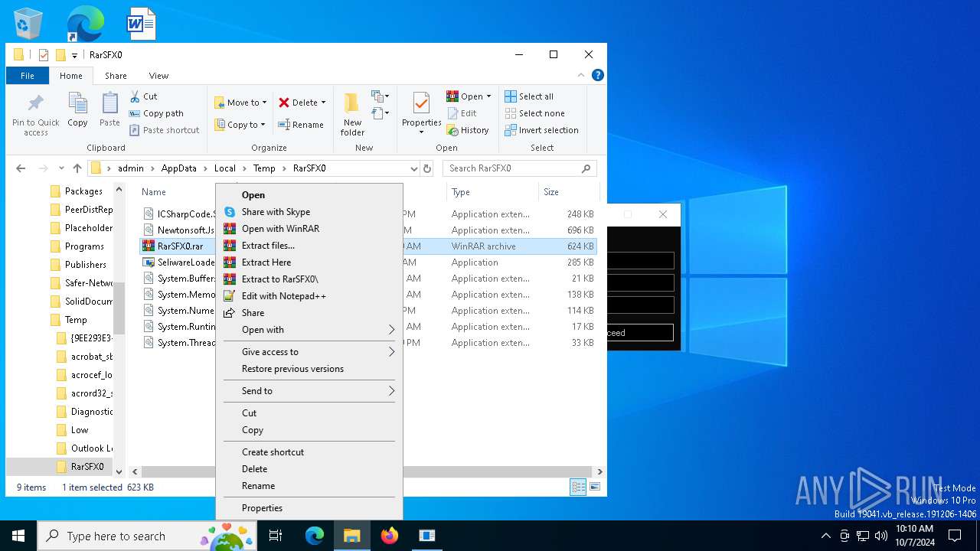Choose Extract to RarSFX0\ option
The width and height of the screenshot is (980, 551).
pyautogui.click(x=309, y=279)
